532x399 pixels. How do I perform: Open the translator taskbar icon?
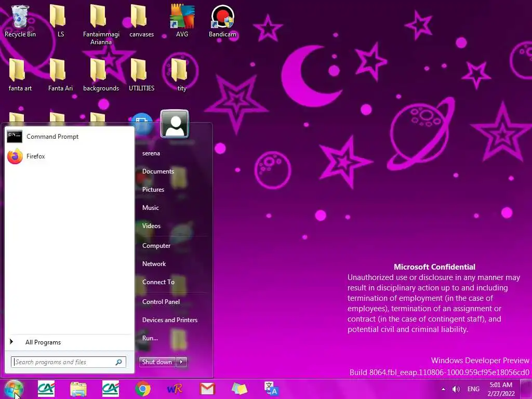(x=271, y=389)
